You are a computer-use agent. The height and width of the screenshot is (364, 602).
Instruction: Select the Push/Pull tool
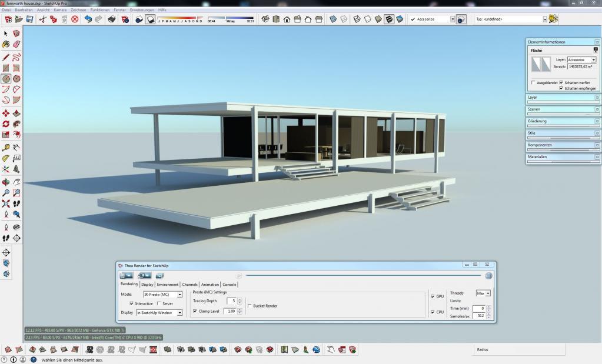[16, 113]
